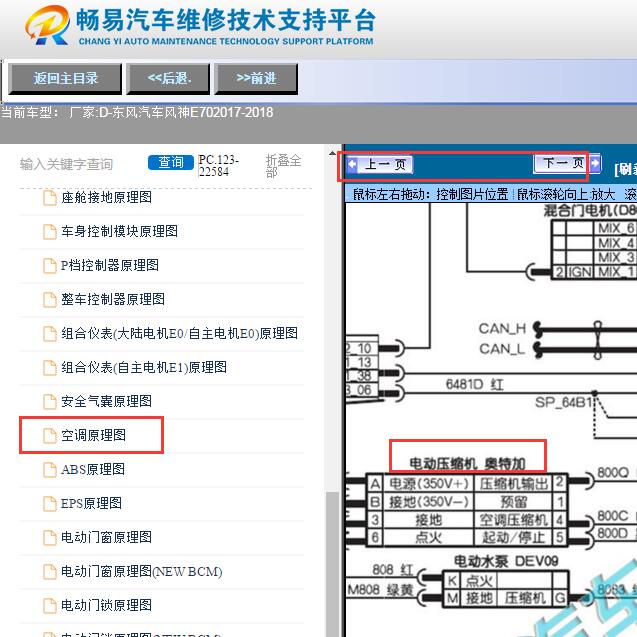Open 电动门锁原理图 document
This screenshot has height=637, width=637.
click(106, 606)
